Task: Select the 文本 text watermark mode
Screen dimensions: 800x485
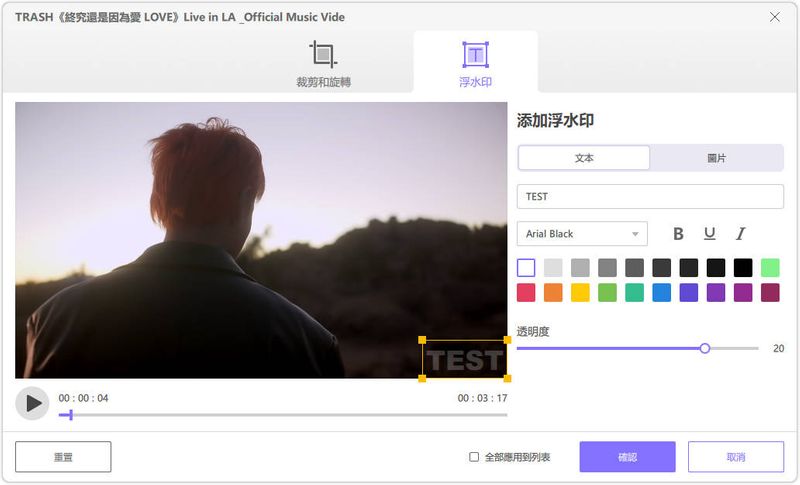Action: pos(584,158)
